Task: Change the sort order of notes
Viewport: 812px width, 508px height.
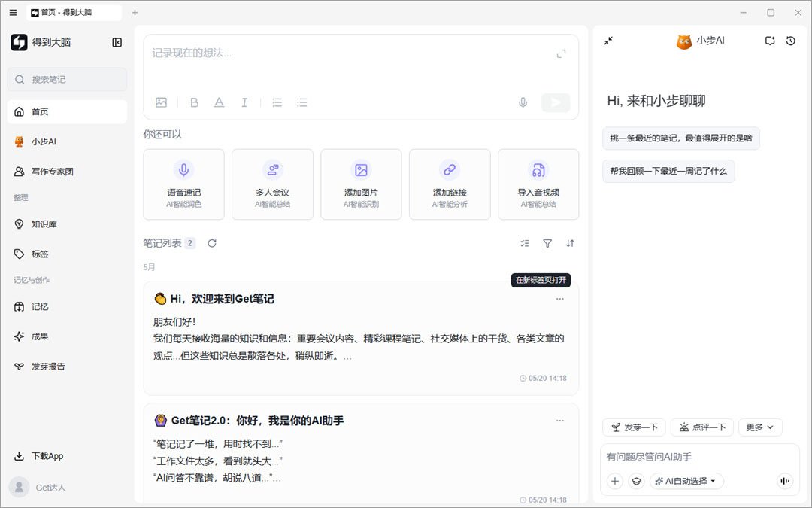Action: click(x=570, y=243)
